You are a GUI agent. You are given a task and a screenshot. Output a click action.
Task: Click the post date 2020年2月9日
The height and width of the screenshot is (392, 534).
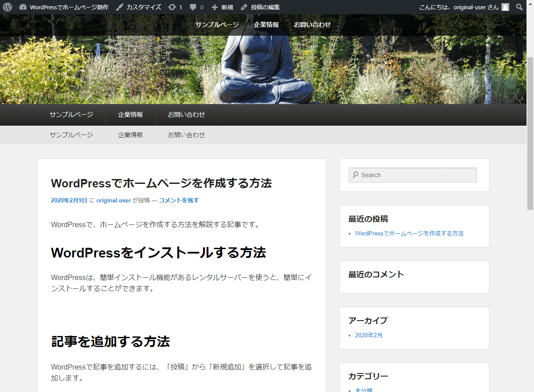pyautogui.click(x=69, y=200)
